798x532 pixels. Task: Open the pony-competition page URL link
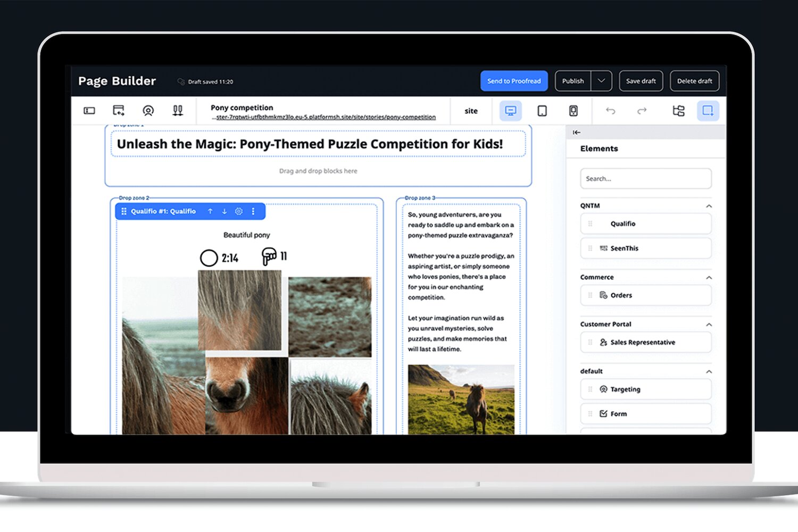(x=326, y=117)
